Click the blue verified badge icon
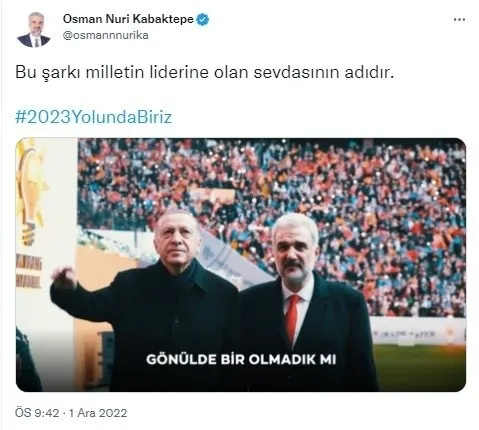This screenshot has height=430, width=479. 203,19
